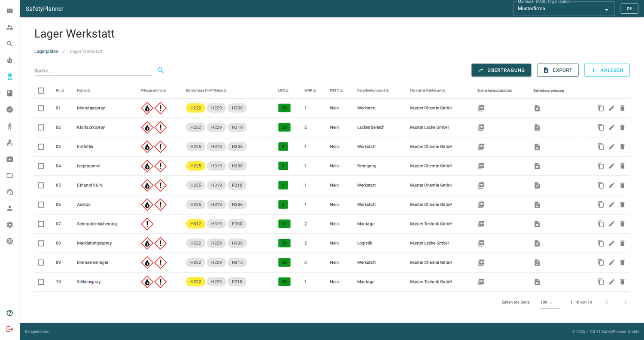Open Betriebsanweisung document for Klarlack-Spray
The width and height of the screenshot is (644, 340).
coord(537,127)
